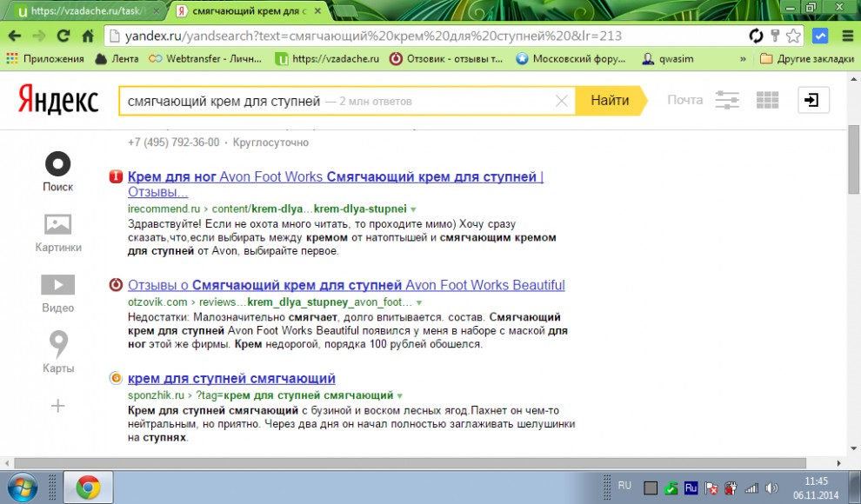Click the irecommend.ru result favicon
The width and height of the screenshot is (861, 504).
point(116,176)
